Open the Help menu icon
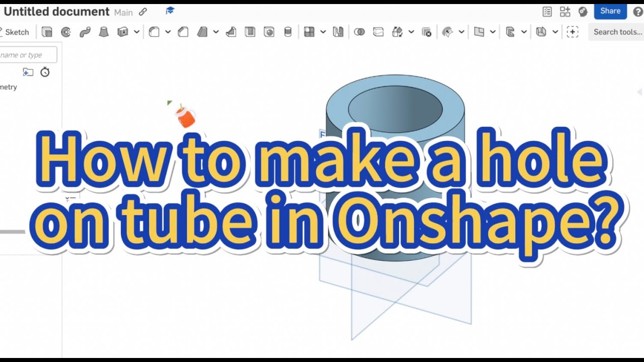The image size is (644, 362). [x=638, y=12]
